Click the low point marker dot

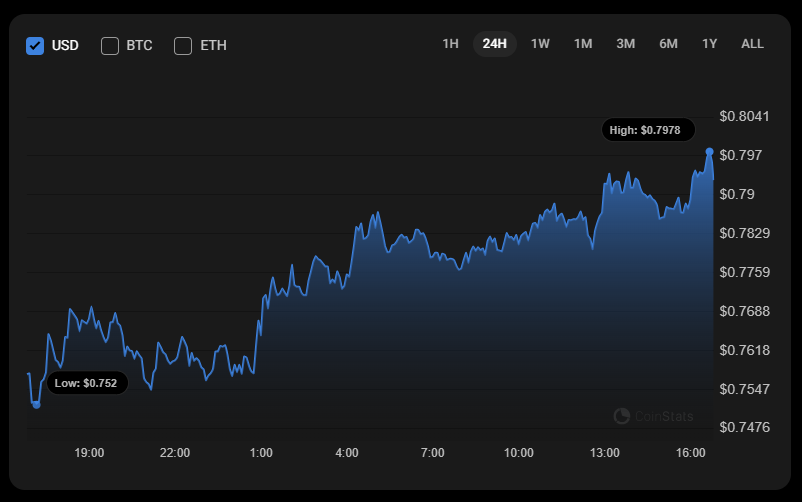36,405
